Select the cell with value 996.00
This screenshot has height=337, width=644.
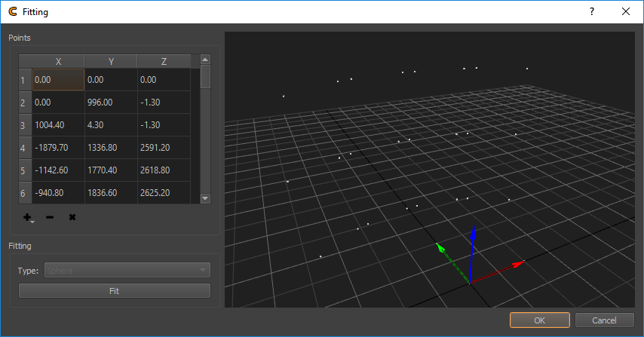tap(110, 103)
